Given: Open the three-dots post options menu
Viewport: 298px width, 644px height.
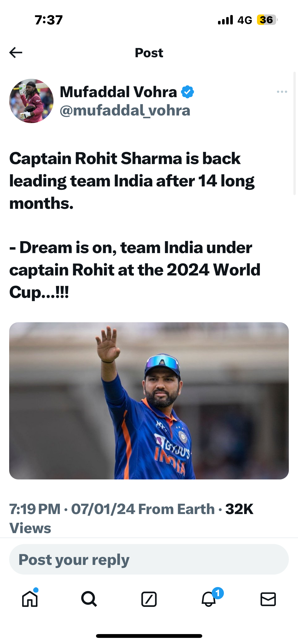Looking at the screenshot, I should [x=282, y=92].
